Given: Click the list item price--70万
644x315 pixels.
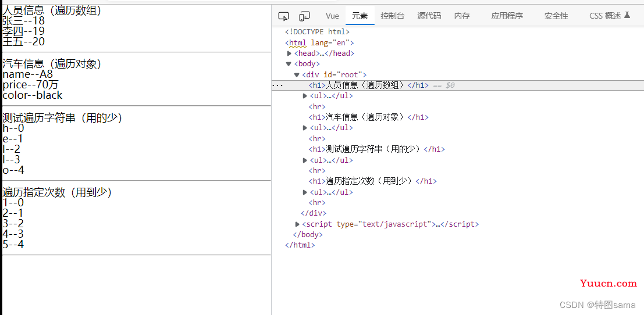Looking at the screenshot, I should [31, 85].
